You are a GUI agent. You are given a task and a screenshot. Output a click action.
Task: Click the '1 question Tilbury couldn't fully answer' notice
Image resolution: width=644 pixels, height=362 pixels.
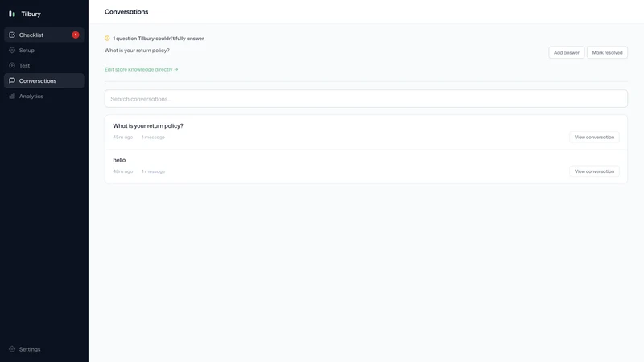click(159, 38)
